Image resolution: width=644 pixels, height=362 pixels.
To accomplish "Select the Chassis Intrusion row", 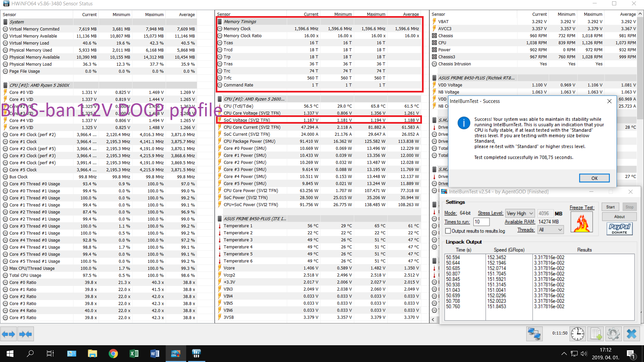I will 534,64.
